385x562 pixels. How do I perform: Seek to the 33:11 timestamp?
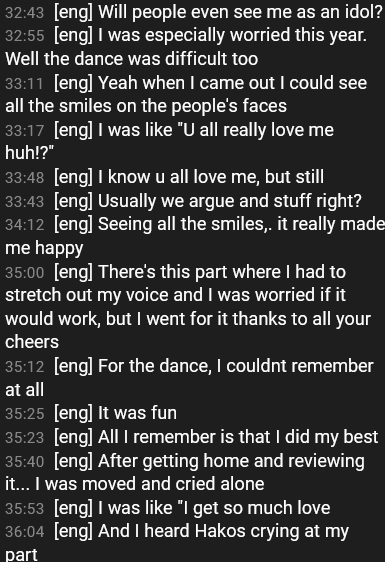(24, 84)
